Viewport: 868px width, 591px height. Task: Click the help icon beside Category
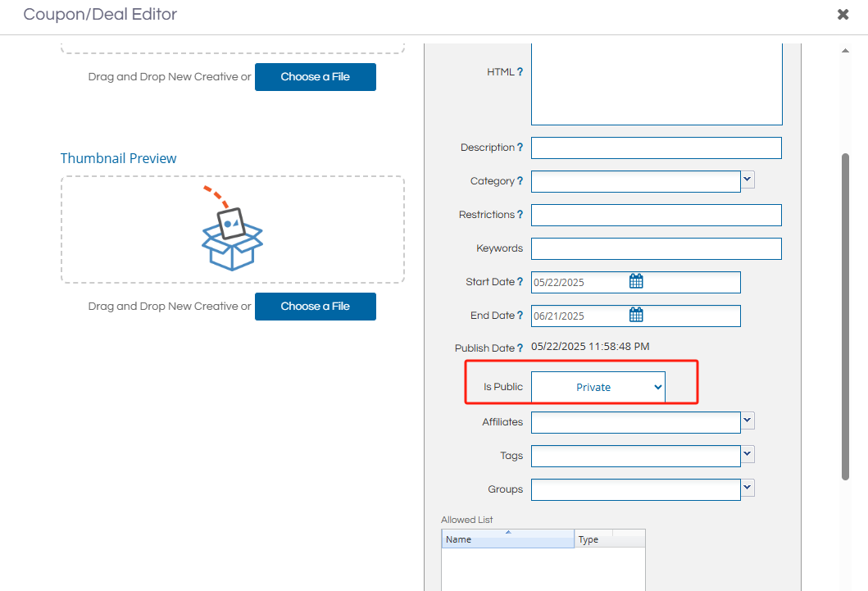point(520,181)
